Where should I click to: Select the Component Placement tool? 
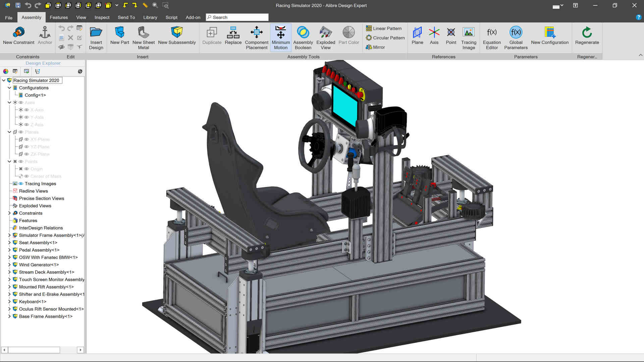pyautogui.click(x=256, y=37)
